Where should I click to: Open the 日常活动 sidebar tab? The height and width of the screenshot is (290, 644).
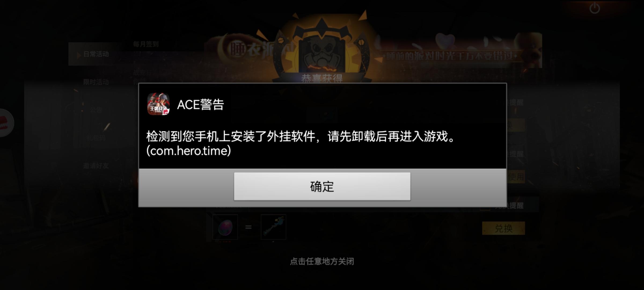[x=94, y=54]
